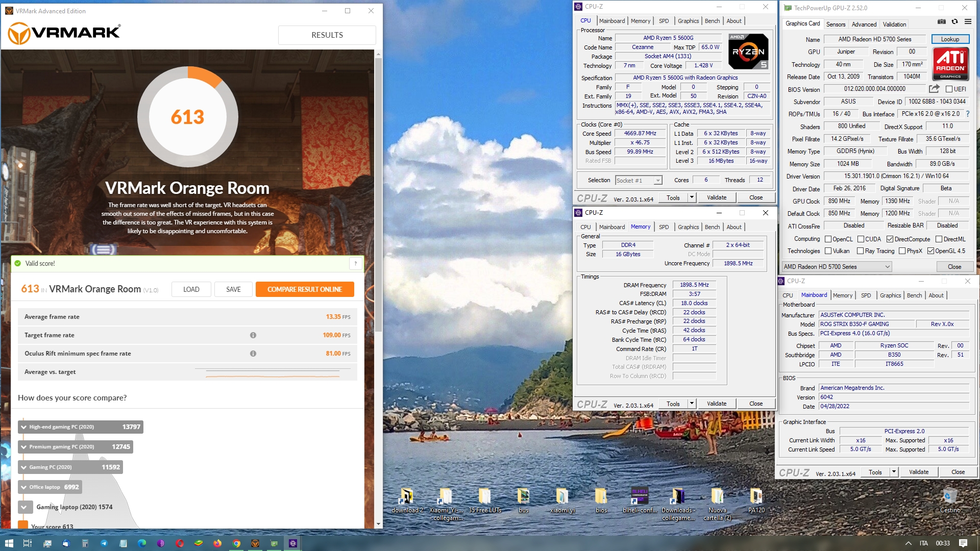Open the 35 Free LUTs desktop folder
The height and width of the screenshot is (551, 980).
tap(485, 501)
